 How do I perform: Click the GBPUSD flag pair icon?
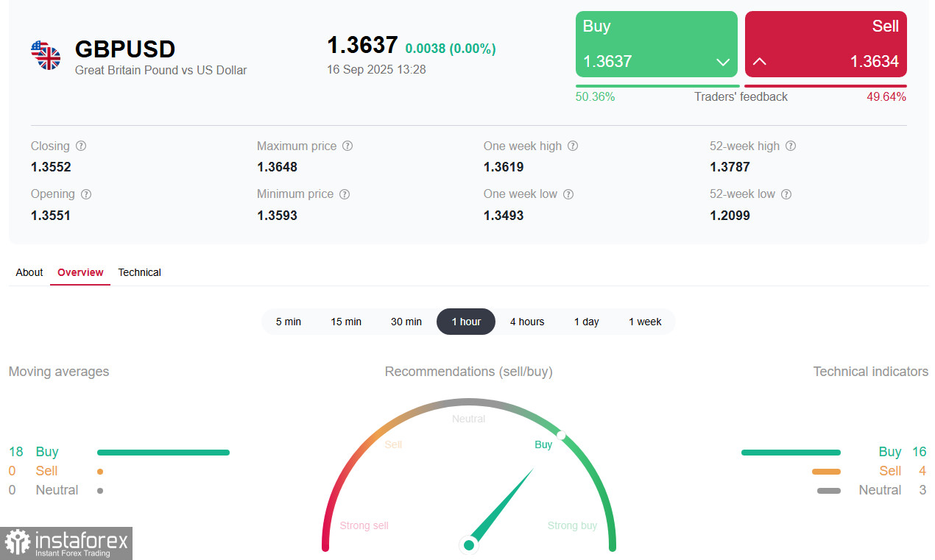(x=46, y=55)
